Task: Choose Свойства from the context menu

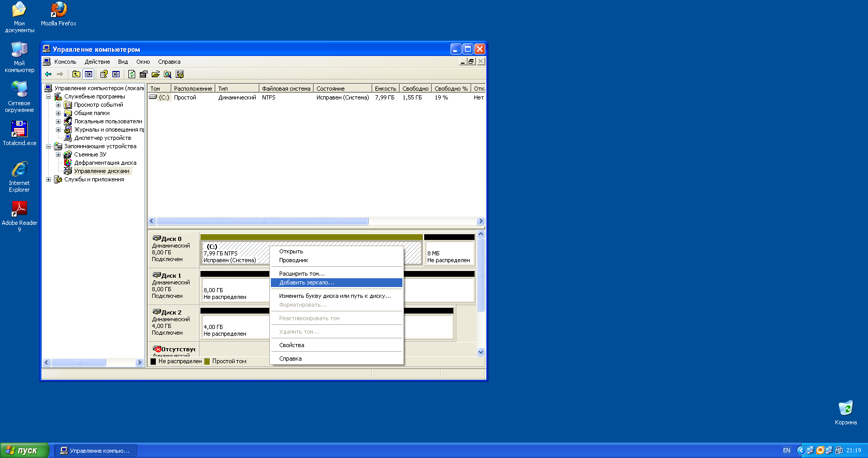Action: [337, 346]
